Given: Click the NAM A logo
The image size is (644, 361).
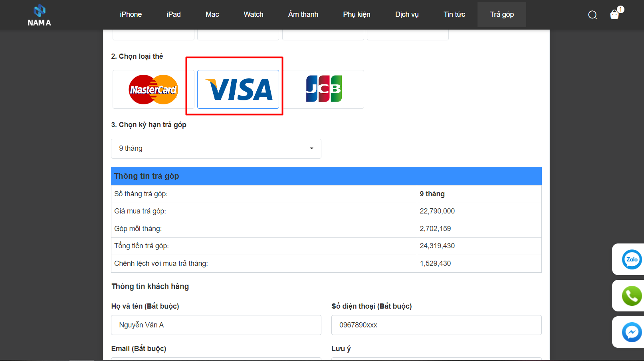Looking at the screenshot, I should pyautogui.click(x=39, y=15).
